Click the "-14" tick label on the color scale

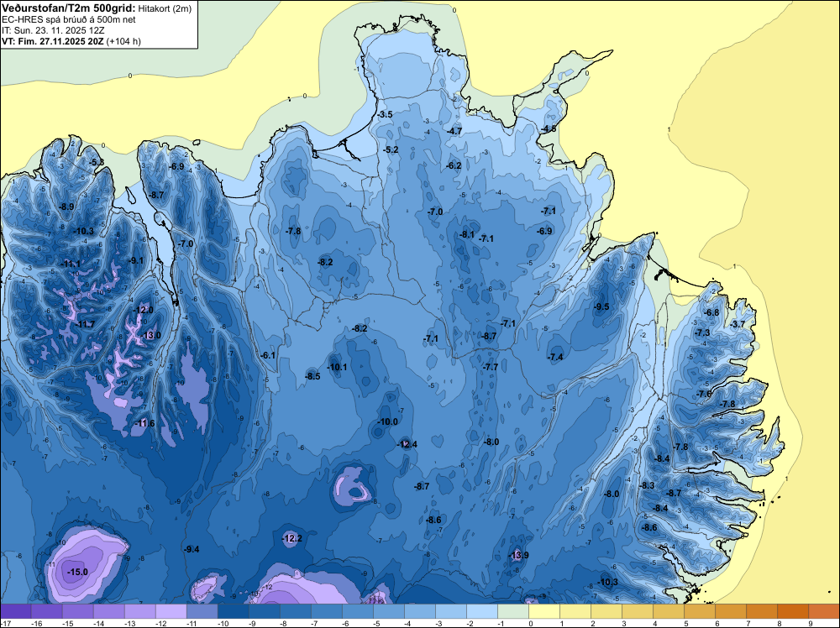[98, 623]
